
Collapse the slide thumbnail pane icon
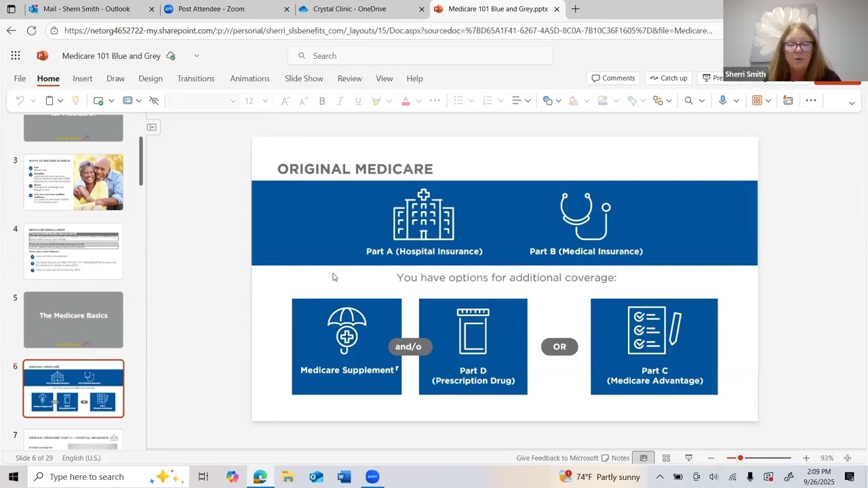[152, 127]
